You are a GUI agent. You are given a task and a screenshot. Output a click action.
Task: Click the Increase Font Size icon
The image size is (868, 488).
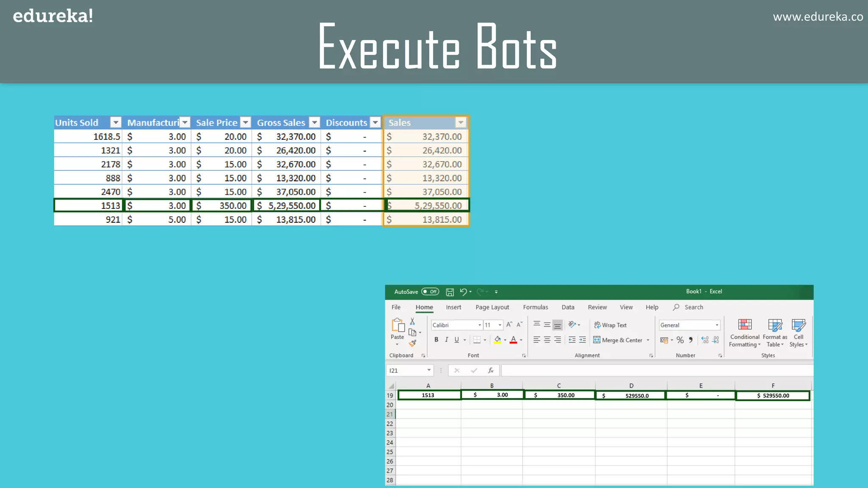509,324
